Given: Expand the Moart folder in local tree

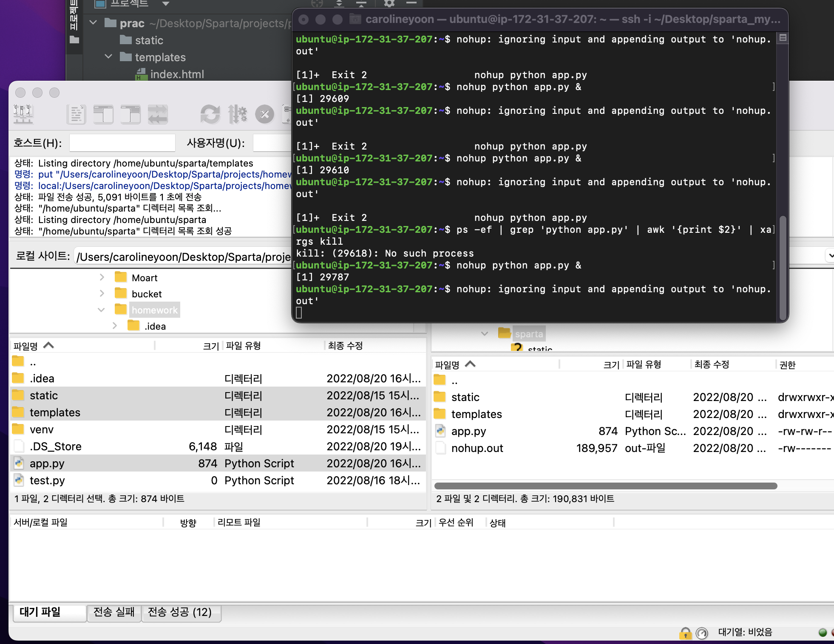Looking at the screenshot, I should [x=102, y=277].
